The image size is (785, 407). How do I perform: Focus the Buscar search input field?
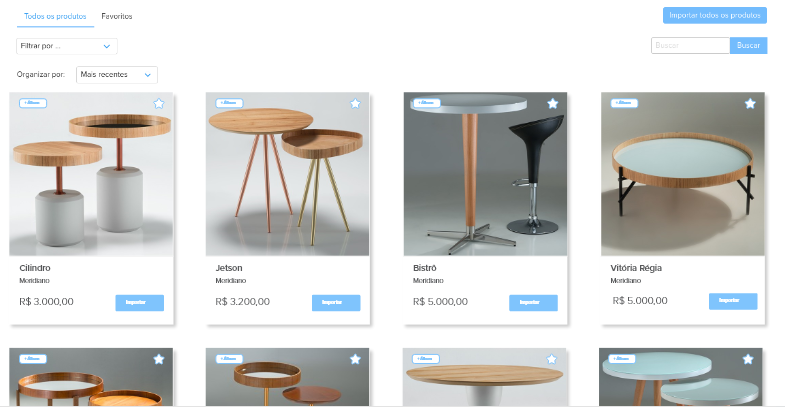(690, 46)
